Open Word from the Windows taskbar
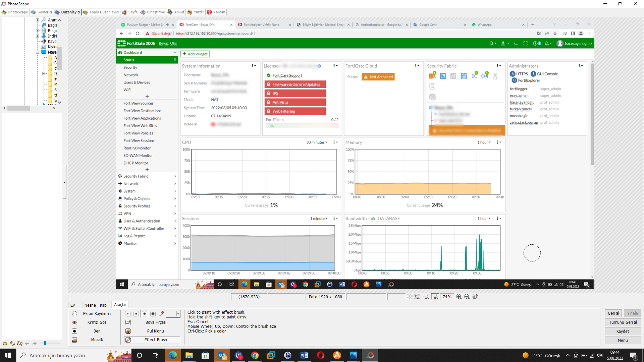The image size is (644, 362). [304, 355]
